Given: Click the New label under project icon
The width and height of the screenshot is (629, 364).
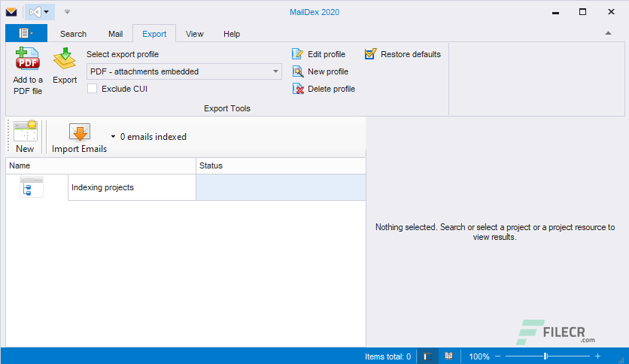Looking at the screenshot, I should coord(25,149).
